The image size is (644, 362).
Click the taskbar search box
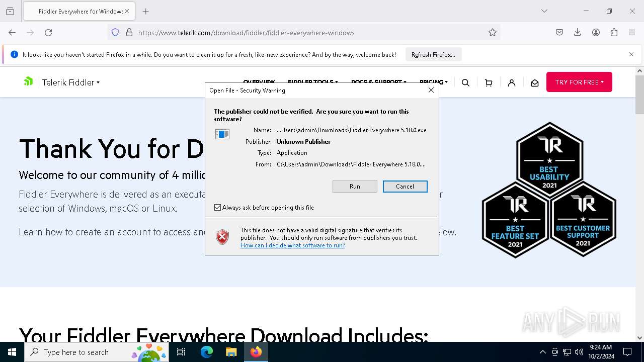[x=97, y=352]
